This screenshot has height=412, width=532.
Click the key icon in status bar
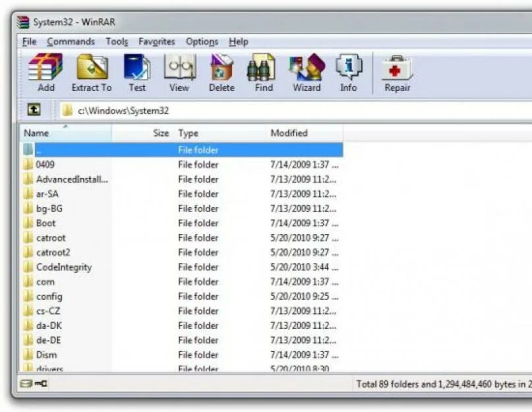click(41, 384)
